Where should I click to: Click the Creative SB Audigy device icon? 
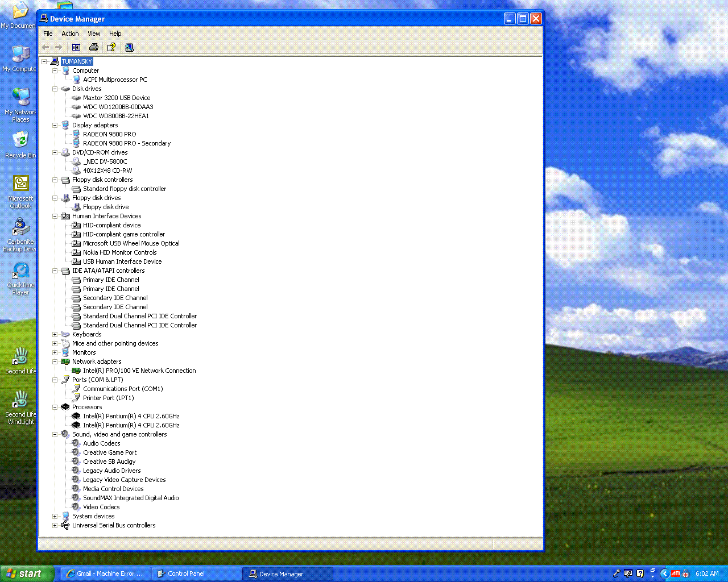coord(76,462)
